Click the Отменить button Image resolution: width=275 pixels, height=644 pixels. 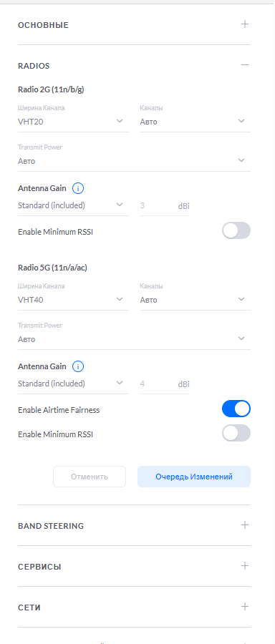coord(90,477)
